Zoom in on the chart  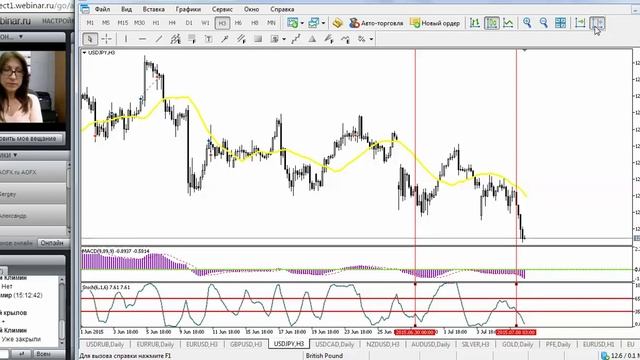coord(527,23)
